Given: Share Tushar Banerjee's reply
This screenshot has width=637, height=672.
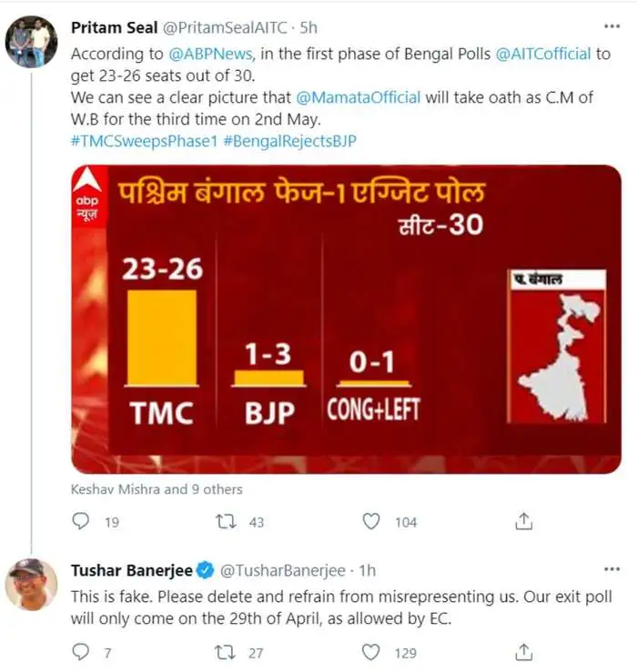Looking at the screenshot, I should pyautogui.click(x=523, y=652).
